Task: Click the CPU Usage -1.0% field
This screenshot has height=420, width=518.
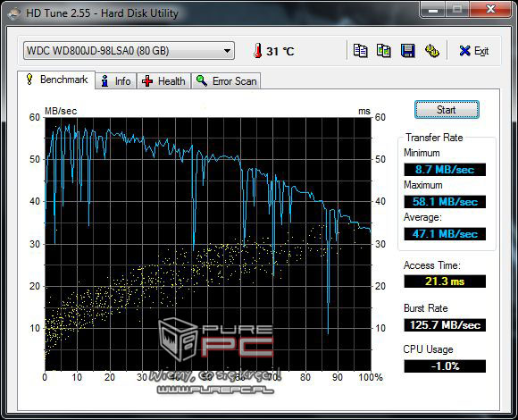Action: point(445,366)
